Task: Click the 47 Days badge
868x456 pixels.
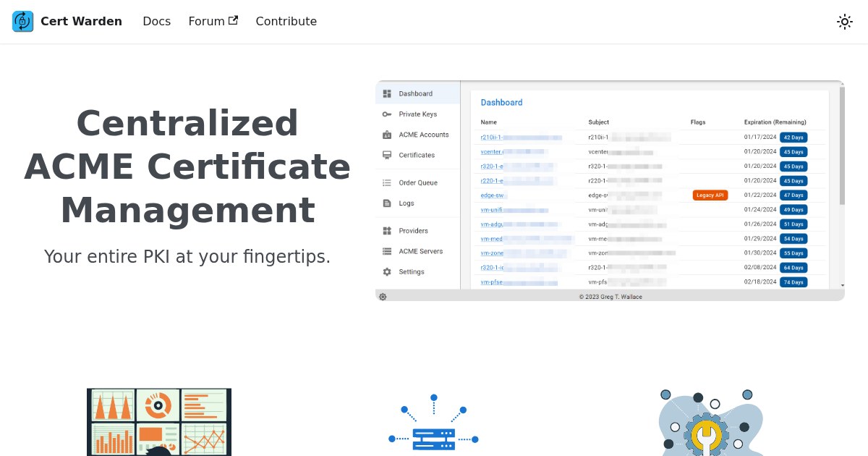Action: [793, 195]
